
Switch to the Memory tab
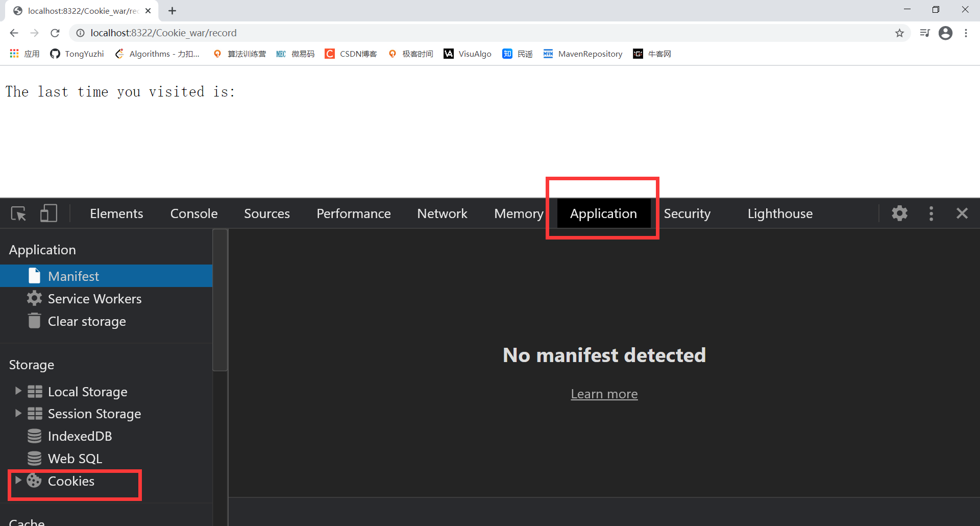pyautogui.click(x=519, y=213)
